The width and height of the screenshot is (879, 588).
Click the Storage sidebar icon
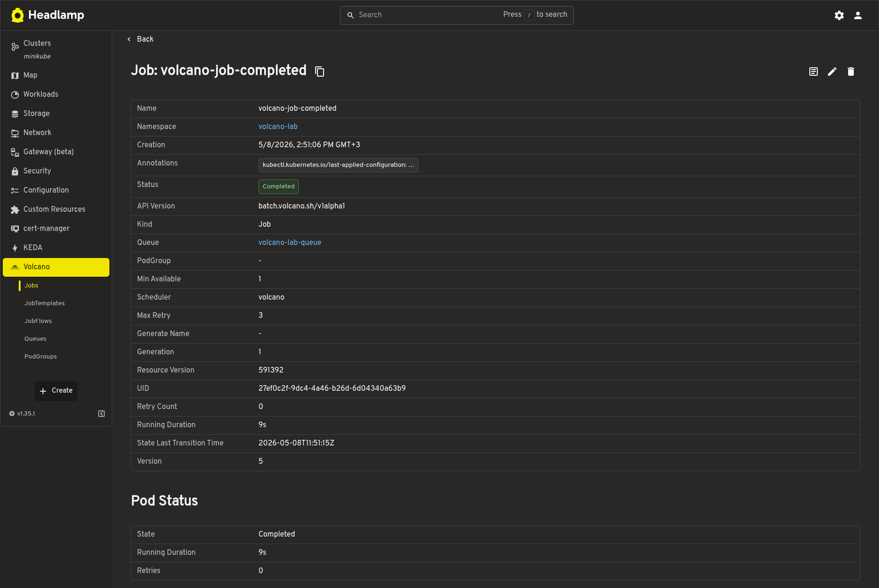point(15,114)
